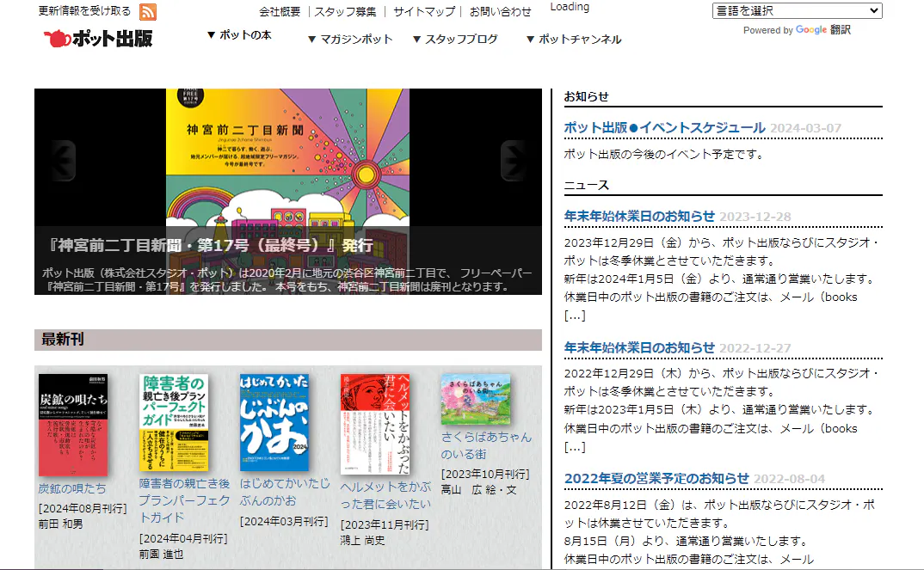This screenshot has width=924, height=570.
Task: Click the Pot Publishing teapot logo
Action: coord(98,38)
